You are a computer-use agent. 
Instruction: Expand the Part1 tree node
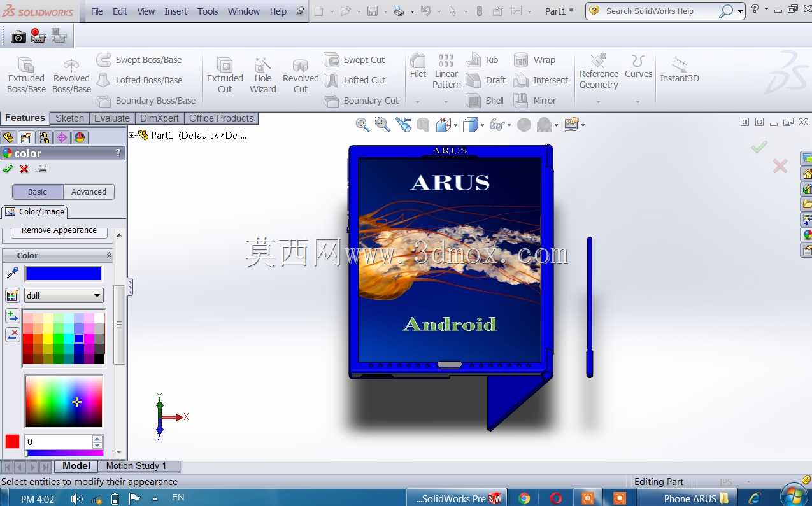click(132, 135)
